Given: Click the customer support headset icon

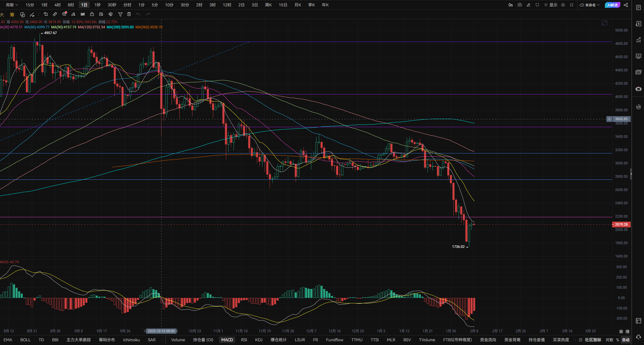Looking at the screenshot, I should (638, 337).
